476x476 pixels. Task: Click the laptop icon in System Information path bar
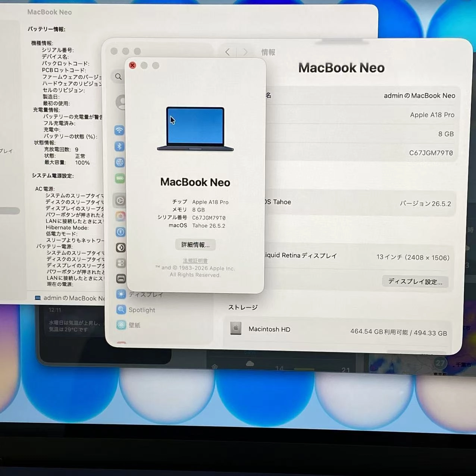(38, 298)
